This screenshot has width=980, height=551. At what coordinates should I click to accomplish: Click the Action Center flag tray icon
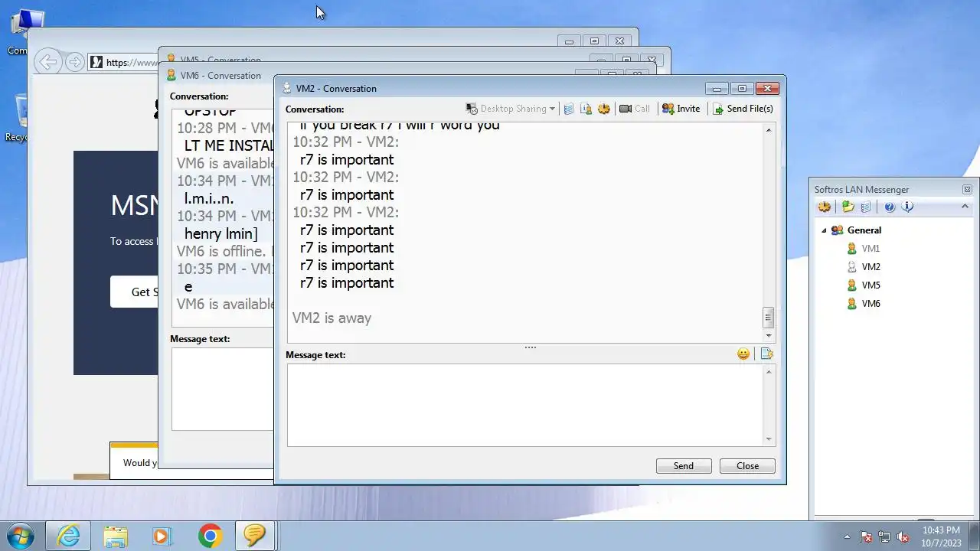pos(866,536)
